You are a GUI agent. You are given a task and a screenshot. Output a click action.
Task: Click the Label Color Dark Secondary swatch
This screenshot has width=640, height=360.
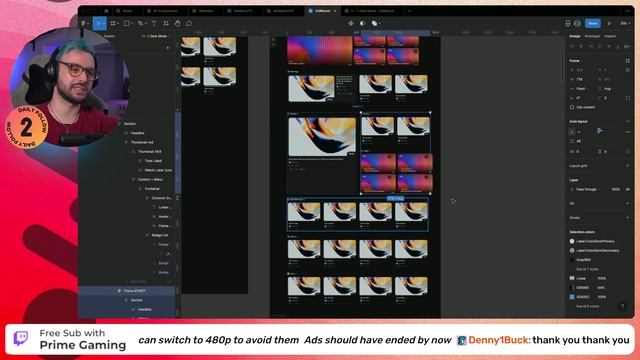pyautogui.click(x=572, y=251)
